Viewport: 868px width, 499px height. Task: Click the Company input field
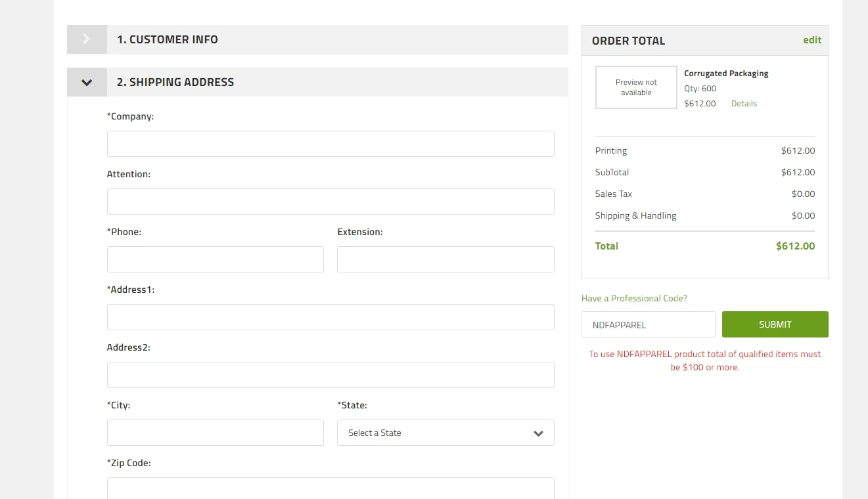[331, 144]
